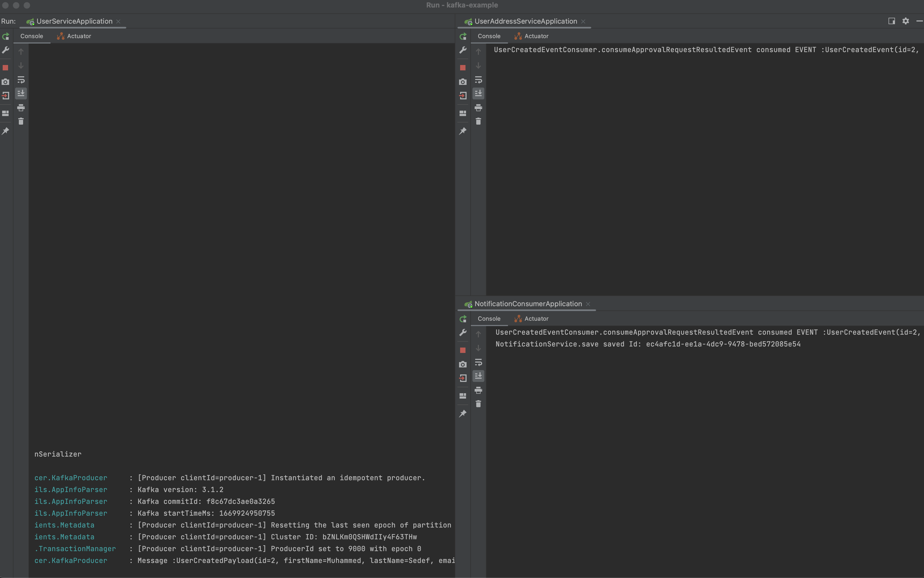Toggle soft-wrap in the UserServiceApplication console
924x578 pixels.
pyautogui.click(x=21, y=80)
